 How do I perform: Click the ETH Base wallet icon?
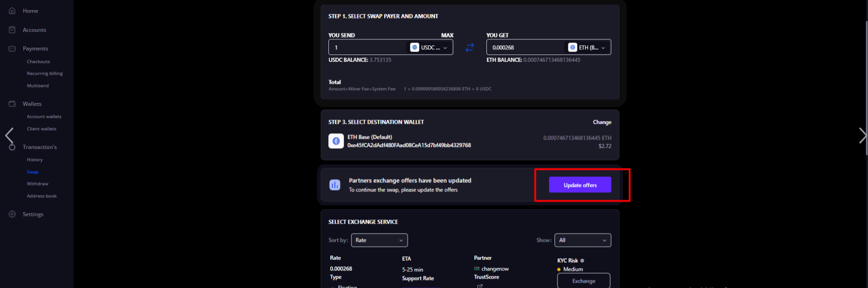click(336, 141)
